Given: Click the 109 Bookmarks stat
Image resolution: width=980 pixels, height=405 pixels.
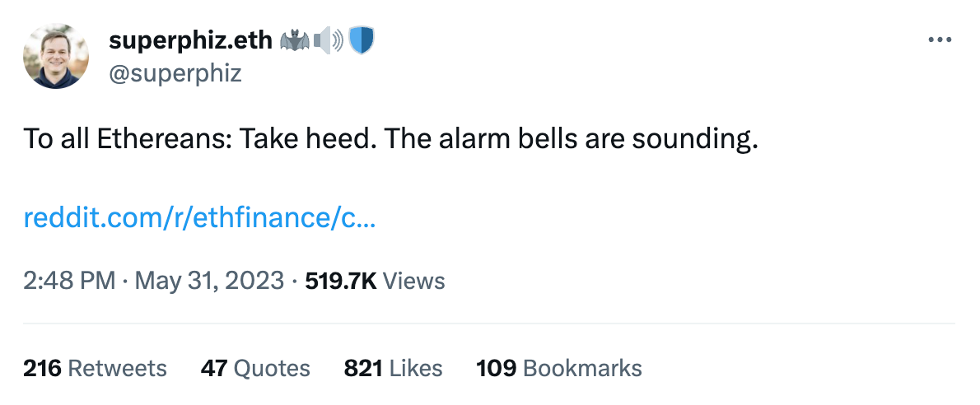Looking at the screenshot, I should [x=559, y=368].
